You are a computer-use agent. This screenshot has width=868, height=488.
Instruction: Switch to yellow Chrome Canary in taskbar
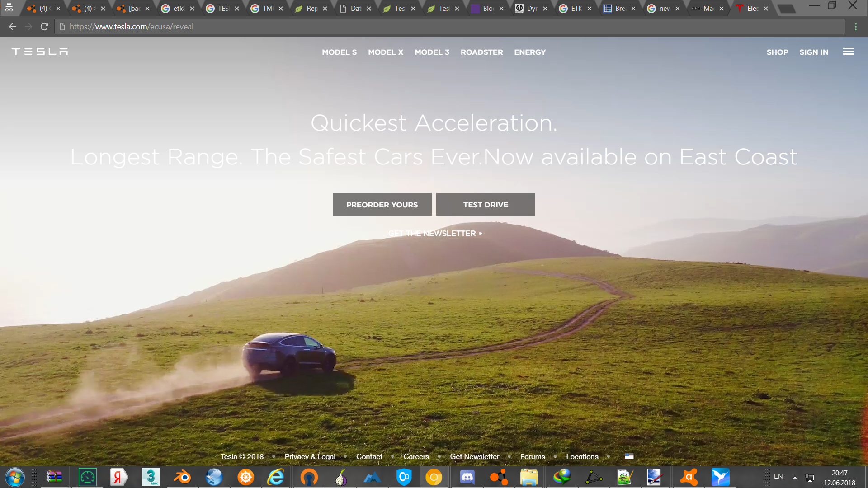click(434, 477)
